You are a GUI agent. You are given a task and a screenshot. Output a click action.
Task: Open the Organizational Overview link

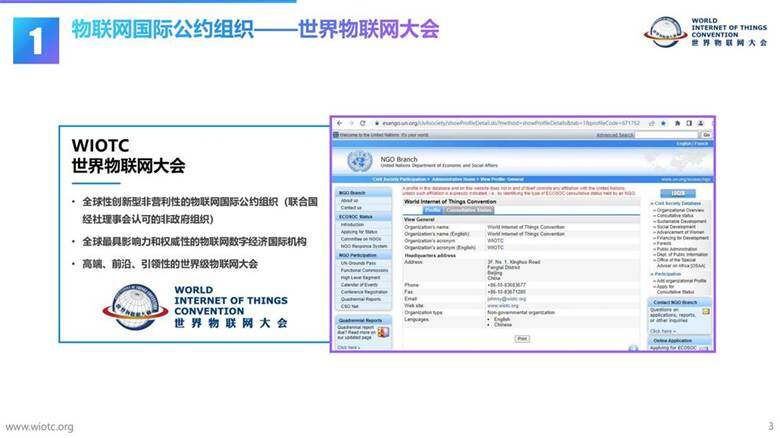(680, 210)
